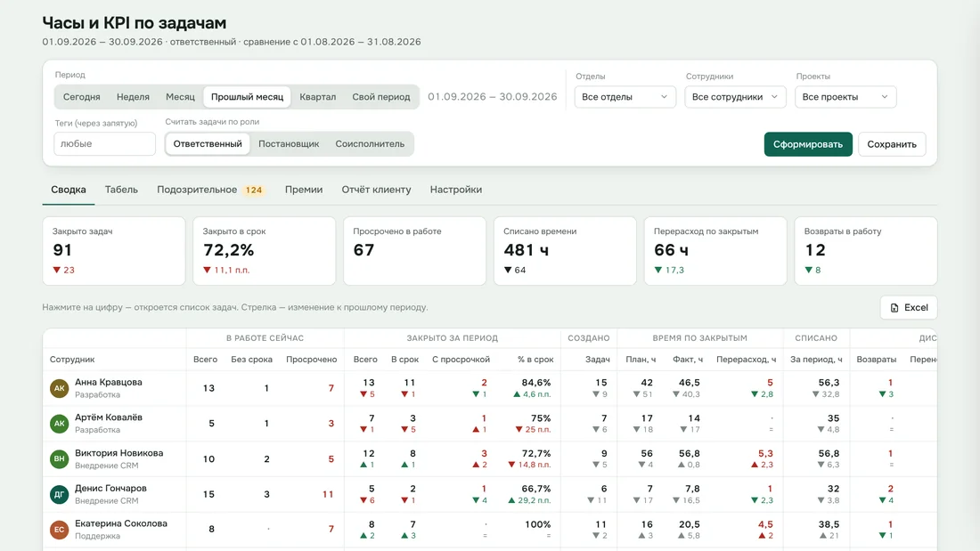Click the green Сформировать button
Image resolution: width=980 pixels, height=551 pixels.
point(808,144)
